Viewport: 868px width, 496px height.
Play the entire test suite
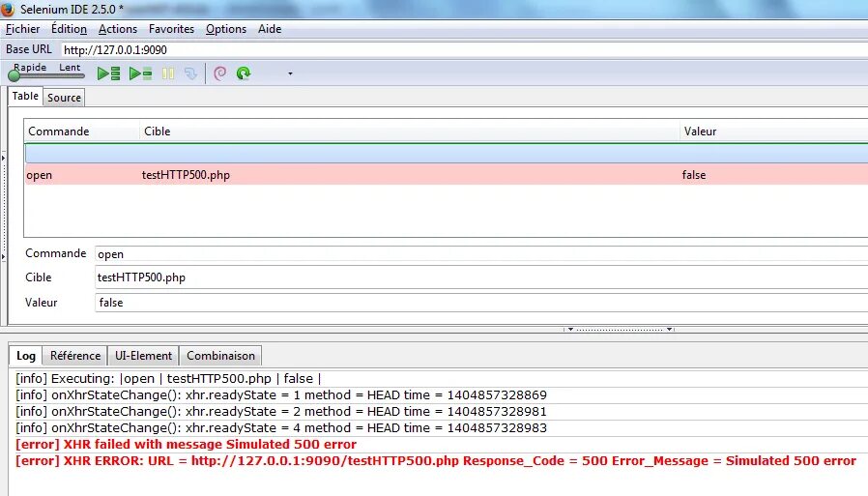[x=108, y=73]
